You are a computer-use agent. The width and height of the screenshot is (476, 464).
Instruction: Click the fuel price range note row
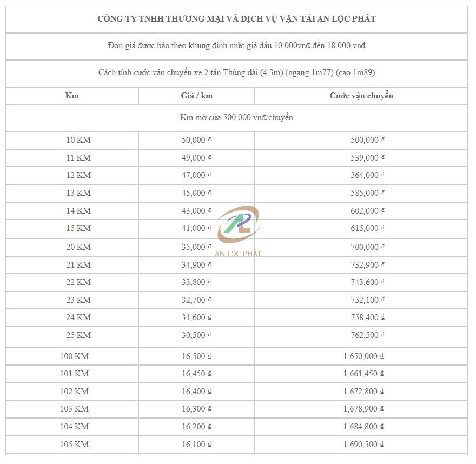coord(236,45)
